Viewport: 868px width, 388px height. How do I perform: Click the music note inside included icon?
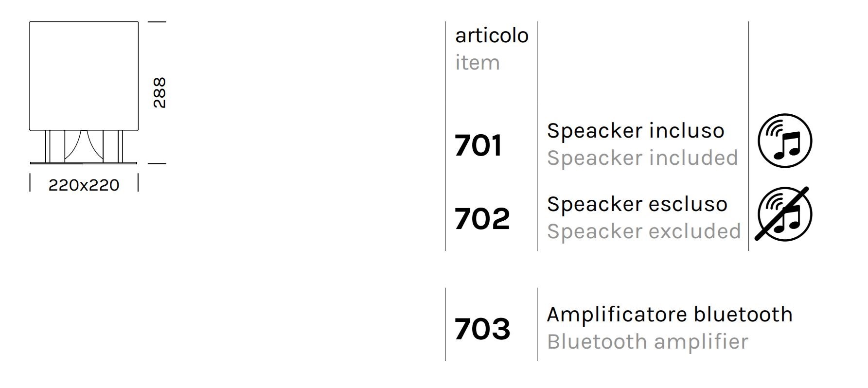[787, 146]
